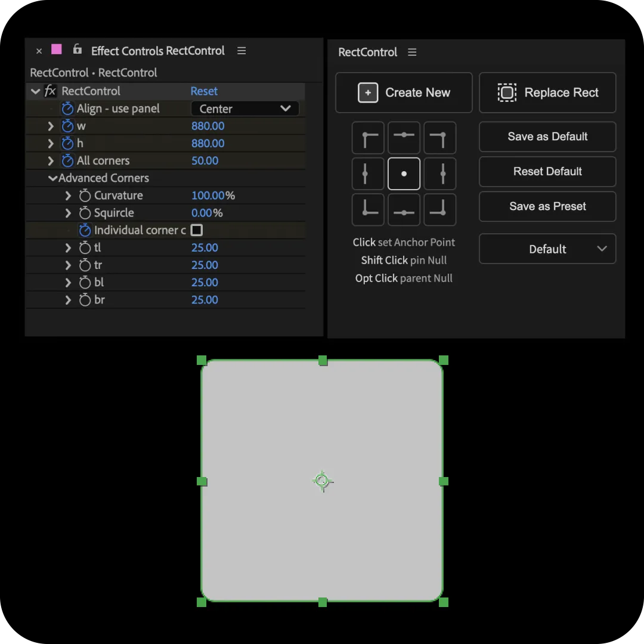The height and width of the screenshot is (644, 644).
Task: Open the RectControl panel hamburger menu
Action: click(x=412, y=52)
